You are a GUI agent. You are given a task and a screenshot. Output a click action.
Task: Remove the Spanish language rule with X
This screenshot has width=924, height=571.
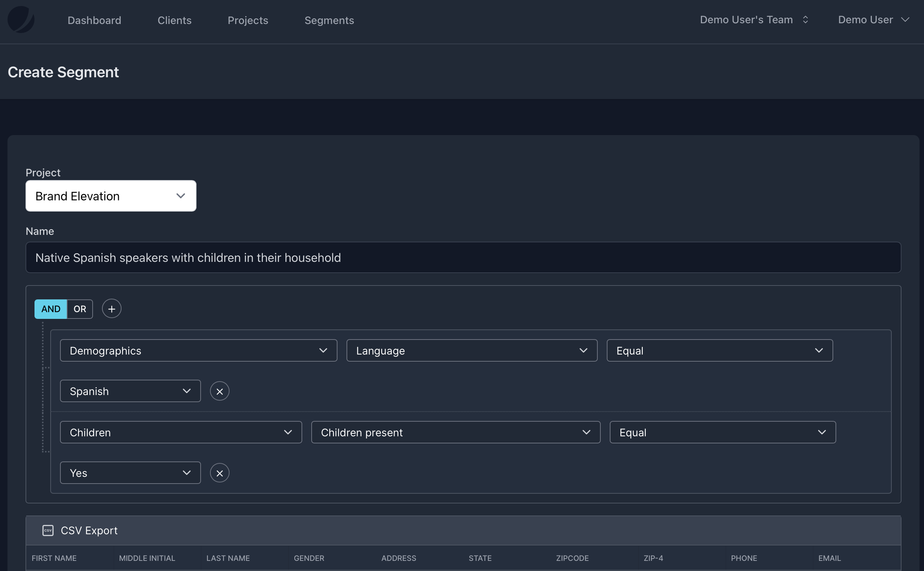(220, 391)
